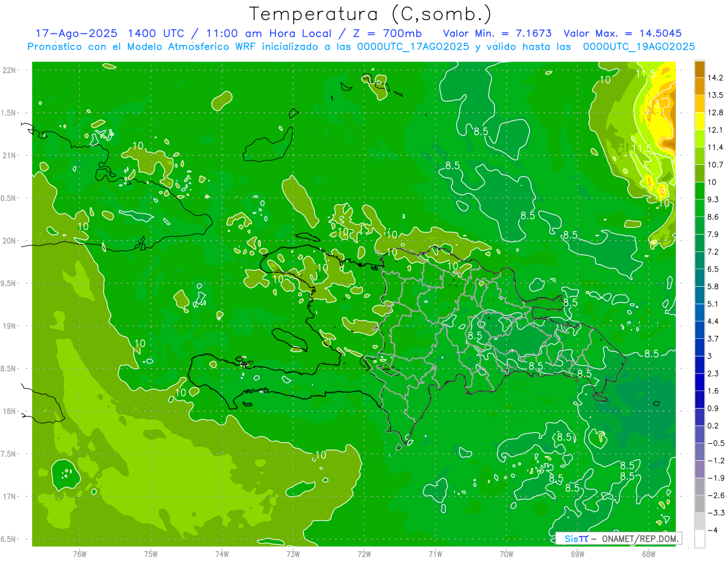
Task: Click the '5.1' colorbar label
Action: click(x=713, y=304)
